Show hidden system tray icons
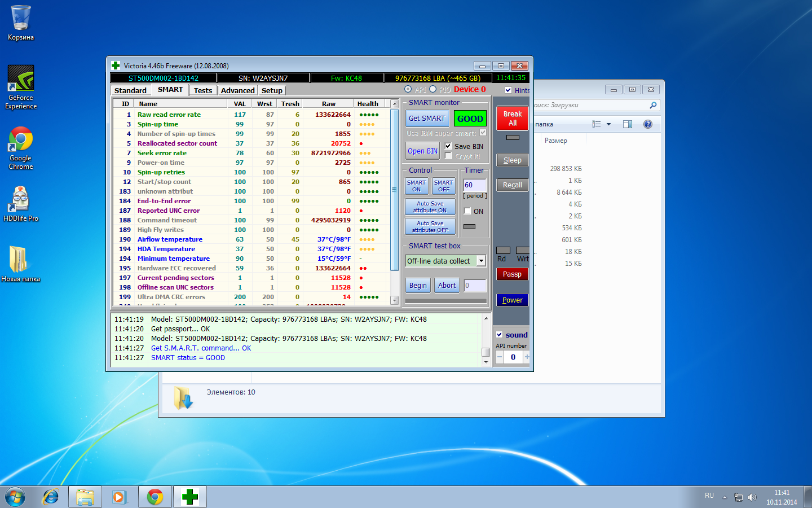Viewport: 812px width, 508px height. coord(725,497)
